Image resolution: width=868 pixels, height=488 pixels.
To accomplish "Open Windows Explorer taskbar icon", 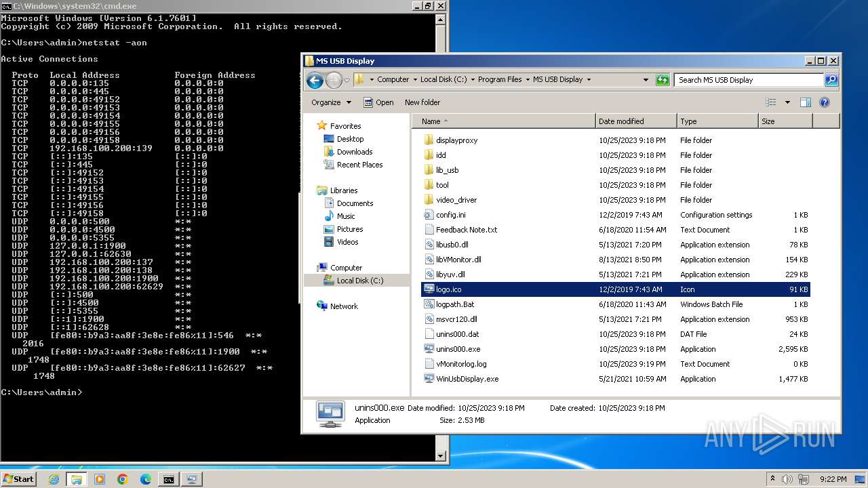I will [77, 479].
